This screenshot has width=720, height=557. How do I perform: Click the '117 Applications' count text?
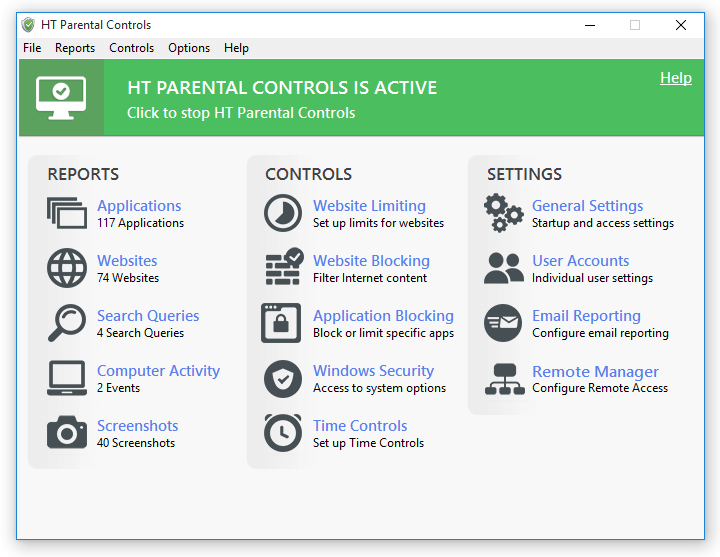[x=141, y=223]
